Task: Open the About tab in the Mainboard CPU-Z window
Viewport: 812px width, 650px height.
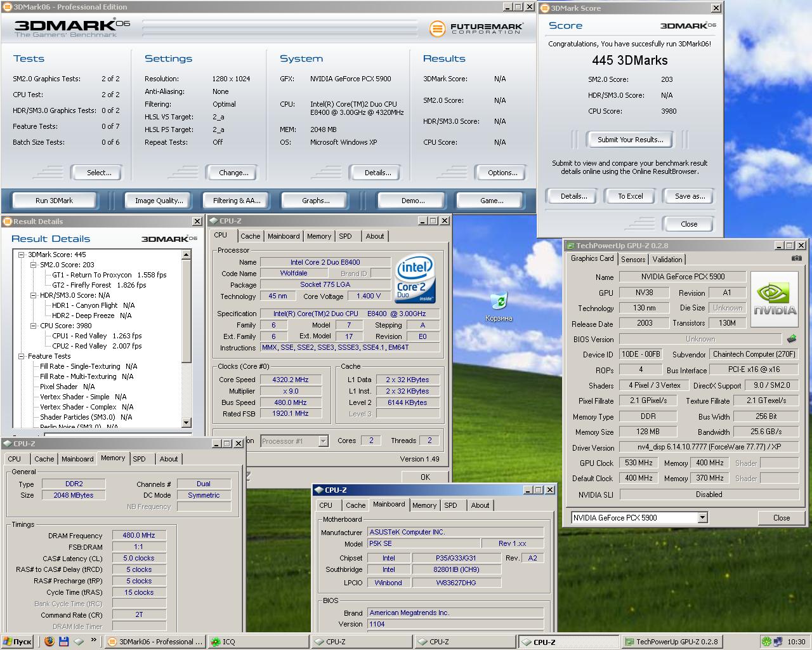Action: (x=480, y=505)
